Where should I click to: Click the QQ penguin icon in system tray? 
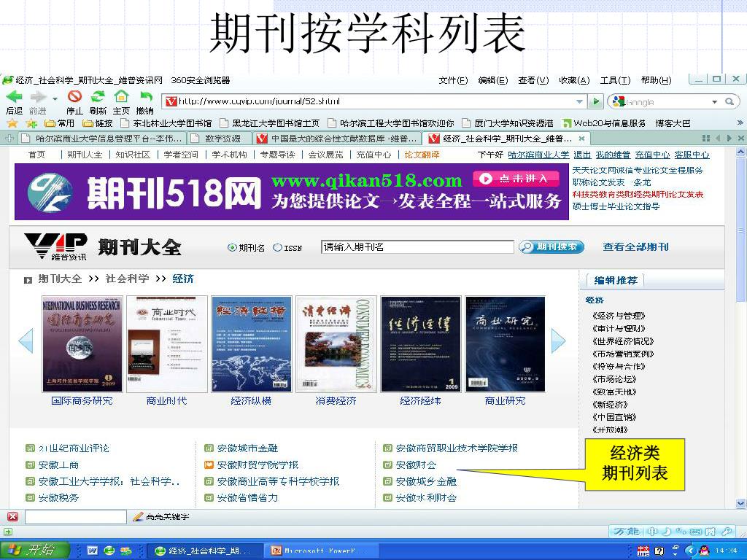pos(703,551)
